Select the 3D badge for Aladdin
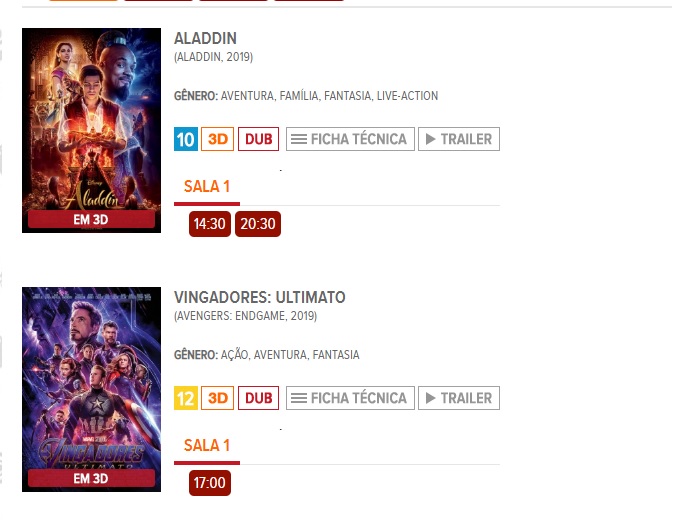 tap(218, 139)
